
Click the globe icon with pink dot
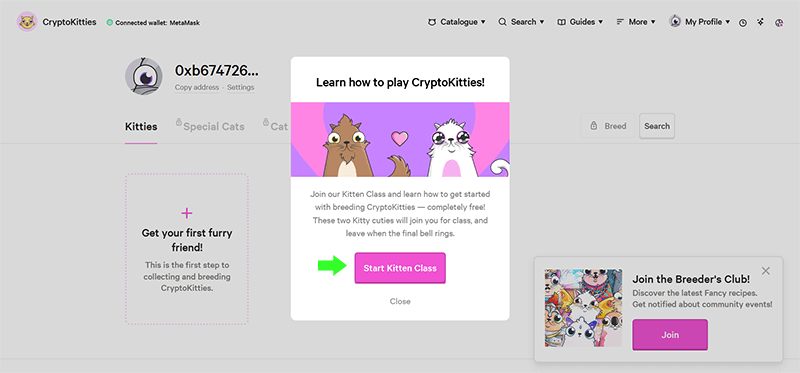point(779,22)
